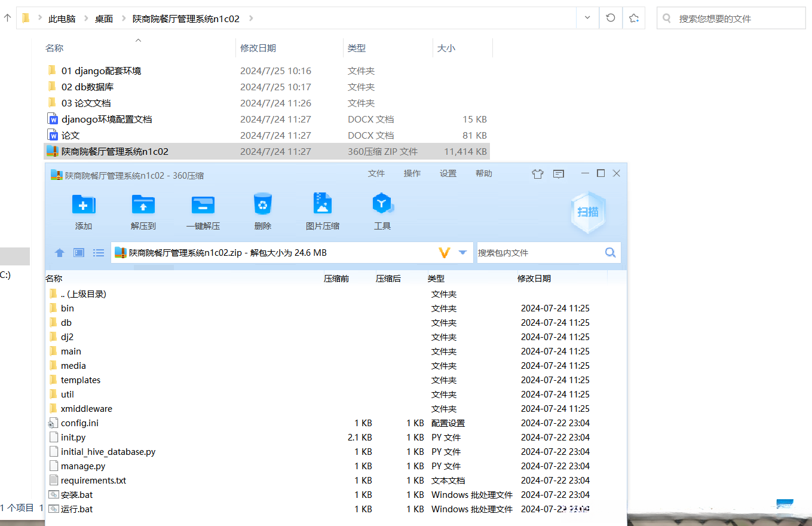The image size is (812, 526).
Task: Click the 添加 (Add) toolbar icon
Action: click(x=84, y=205)
